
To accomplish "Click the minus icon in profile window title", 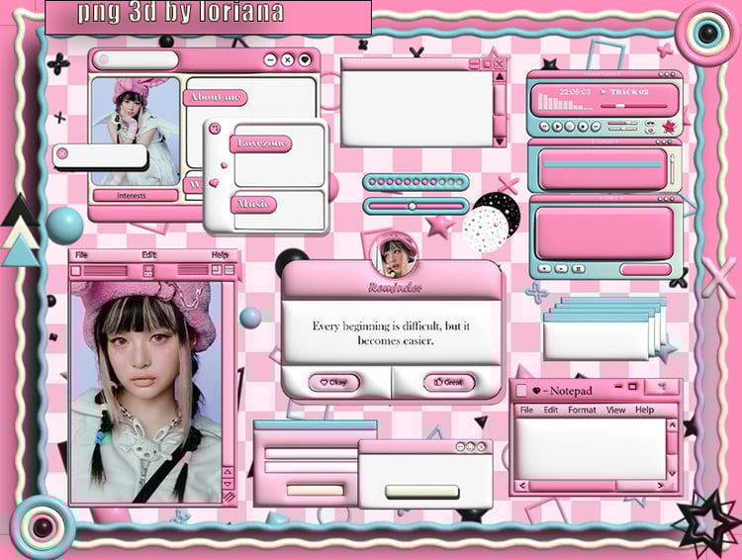I will [x=270, y=60].
